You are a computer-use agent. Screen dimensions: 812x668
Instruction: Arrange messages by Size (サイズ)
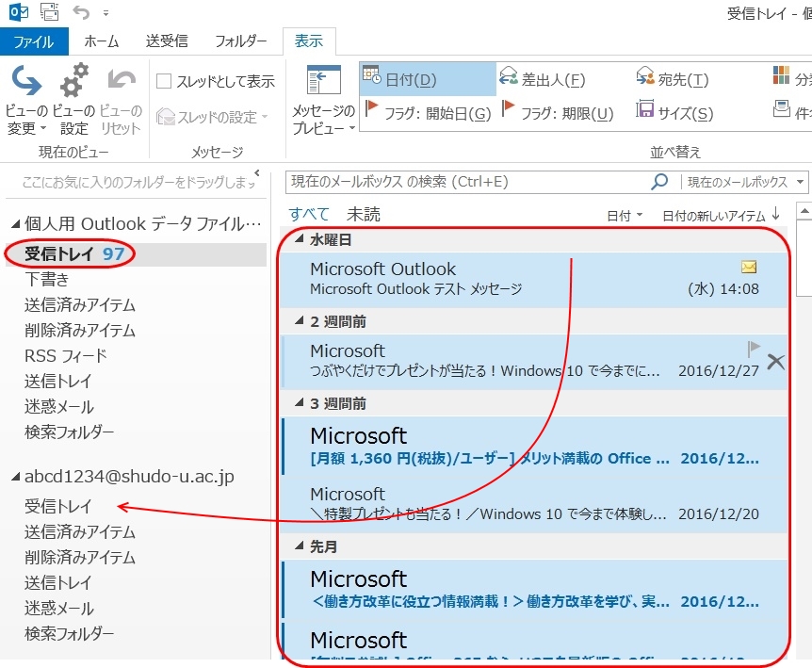click(674, 113)
